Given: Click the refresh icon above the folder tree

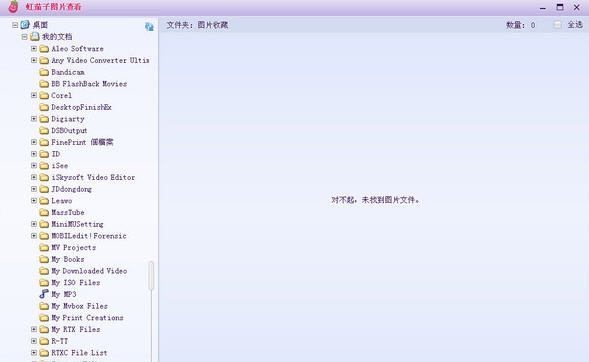Looking at the screenshot, I should [149, 26].
